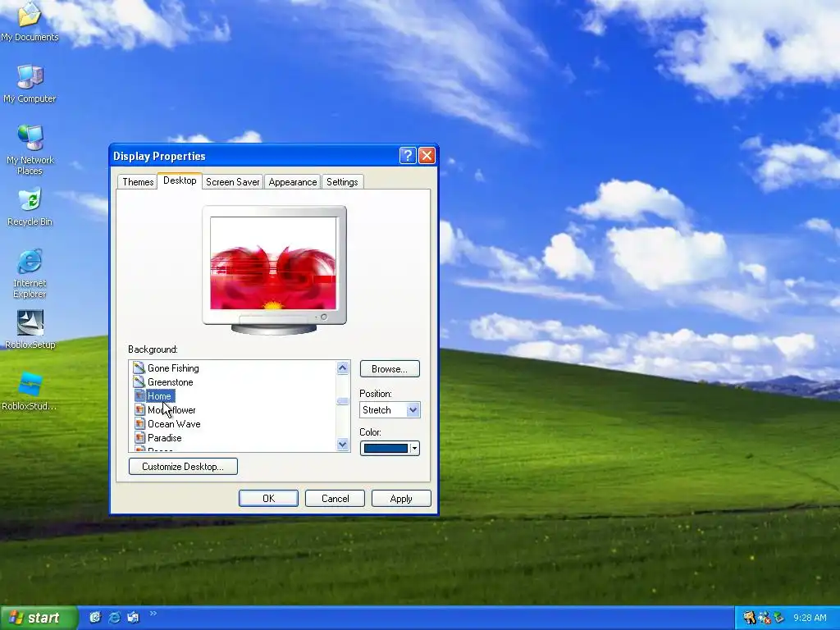
Task: Select the RobloxSetup desktop icon
Action: [x=30, y=330]
